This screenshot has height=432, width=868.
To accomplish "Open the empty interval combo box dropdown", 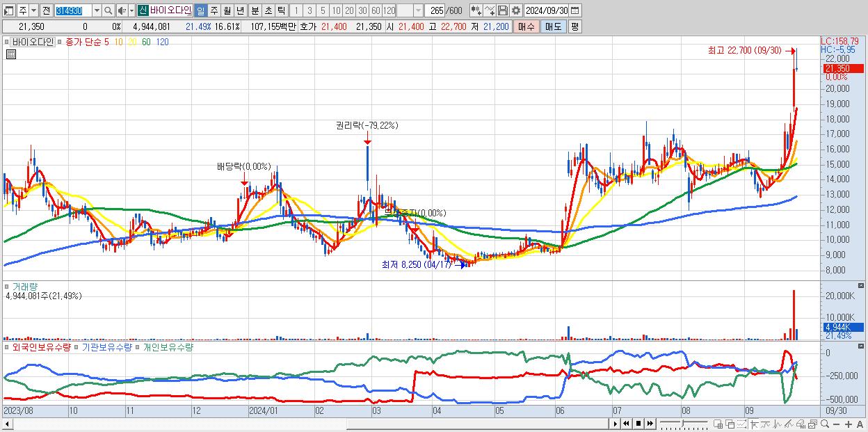I will coord(419,11).
